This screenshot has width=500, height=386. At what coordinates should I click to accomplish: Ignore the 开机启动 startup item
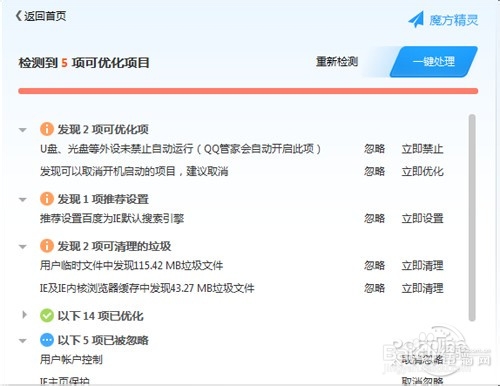point(375,171)
